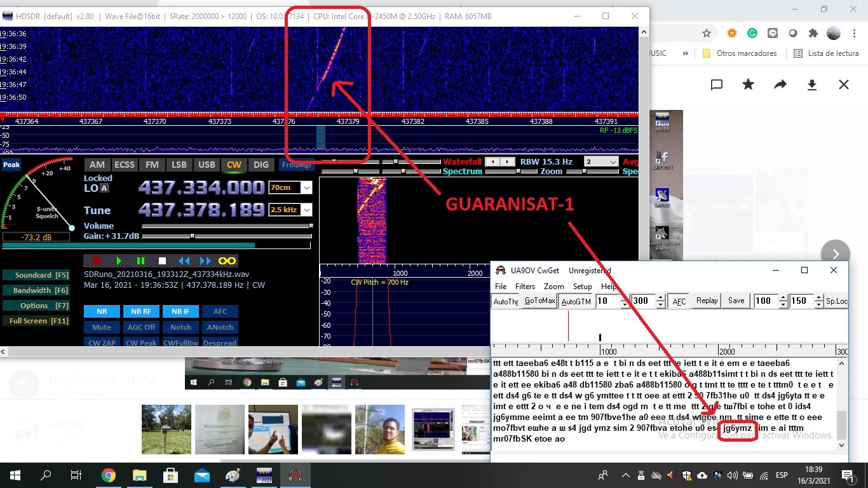The height and width of the screenshot is (488, 868).
Task: Click the CwGet field showing 100
Action: pyautogui.click(x=766, y=301)
